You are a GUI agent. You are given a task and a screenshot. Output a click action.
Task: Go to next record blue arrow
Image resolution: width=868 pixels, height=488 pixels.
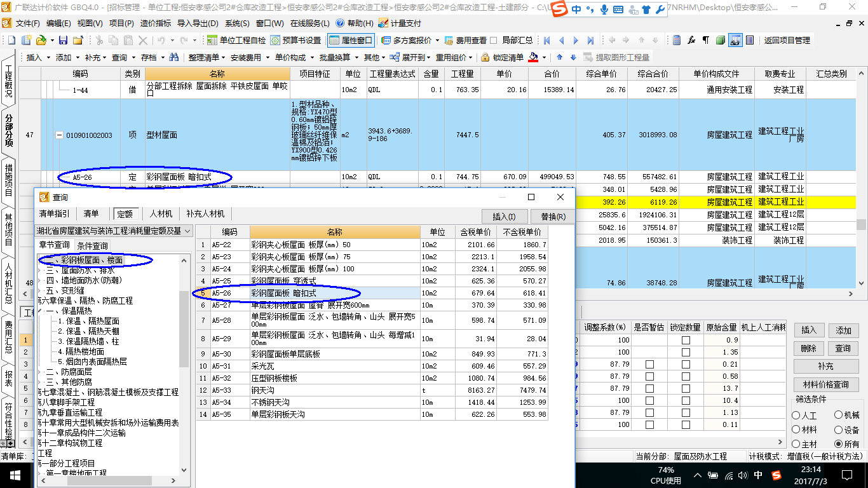576,40
